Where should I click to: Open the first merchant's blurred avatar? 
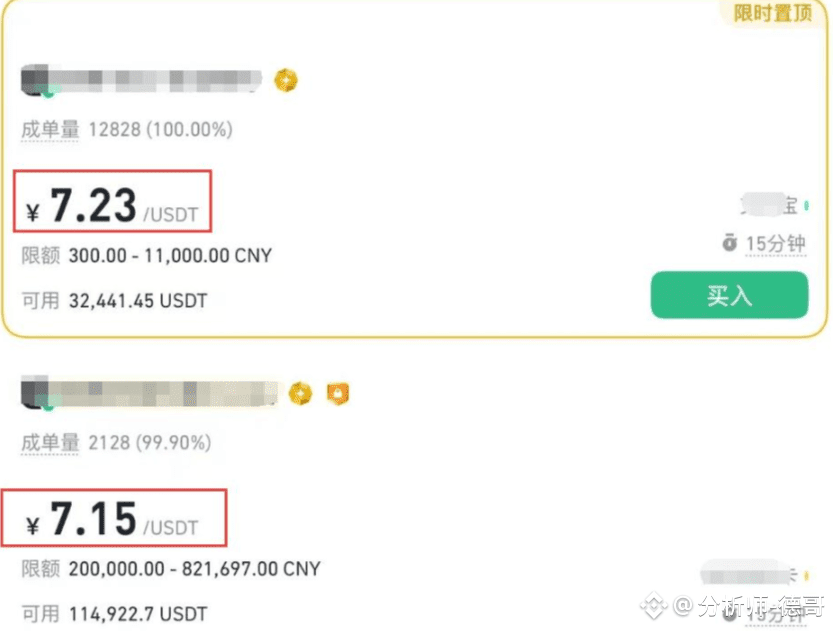coord(37,81)
